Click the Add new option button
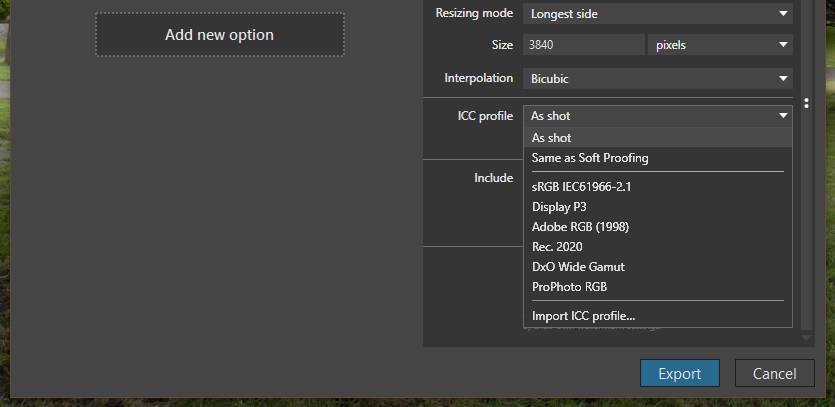This screenshot has width=835, height=407. click(x=219, y=35)
